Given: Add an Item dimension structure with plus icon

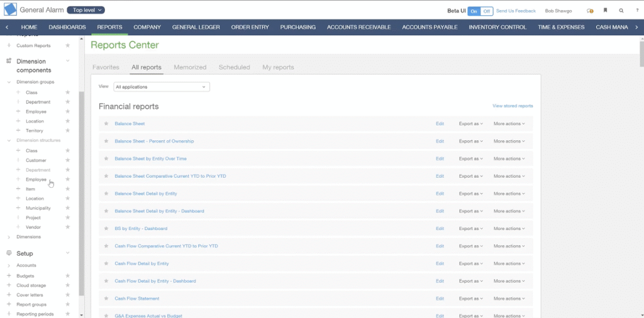Looking at the screenshot, I should click(18, 189).
